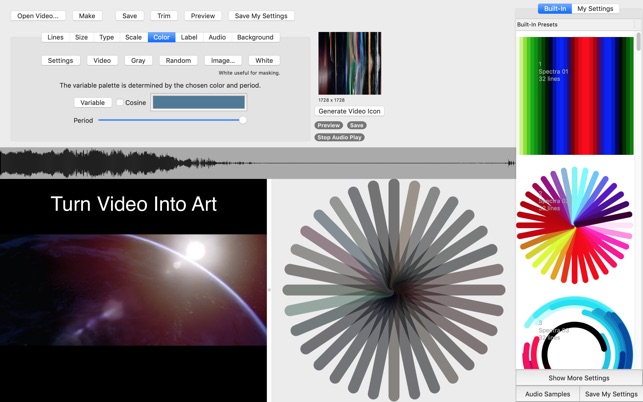
Task: Stop audio play with the pill button
Action: pyautogui.click(x=339, y=137)
